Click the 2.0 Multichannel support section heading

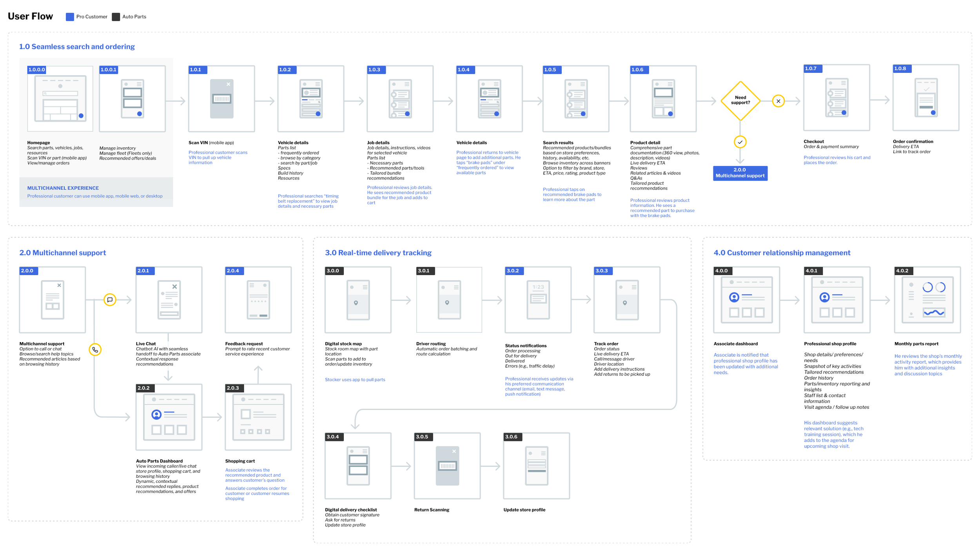(63, 253)
